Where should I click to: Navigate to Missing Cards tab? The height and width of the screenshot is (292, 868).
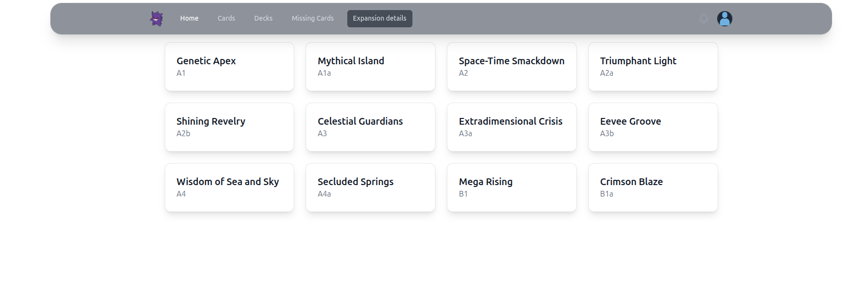tap(312, 19)
